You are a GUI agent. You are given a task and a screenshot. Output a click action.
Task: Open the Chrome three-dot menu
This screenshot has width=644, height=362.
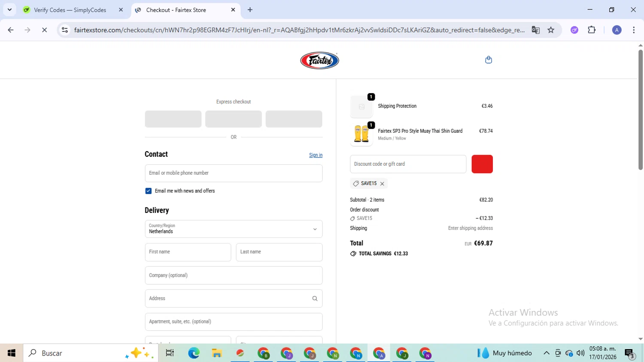(634, 30)
